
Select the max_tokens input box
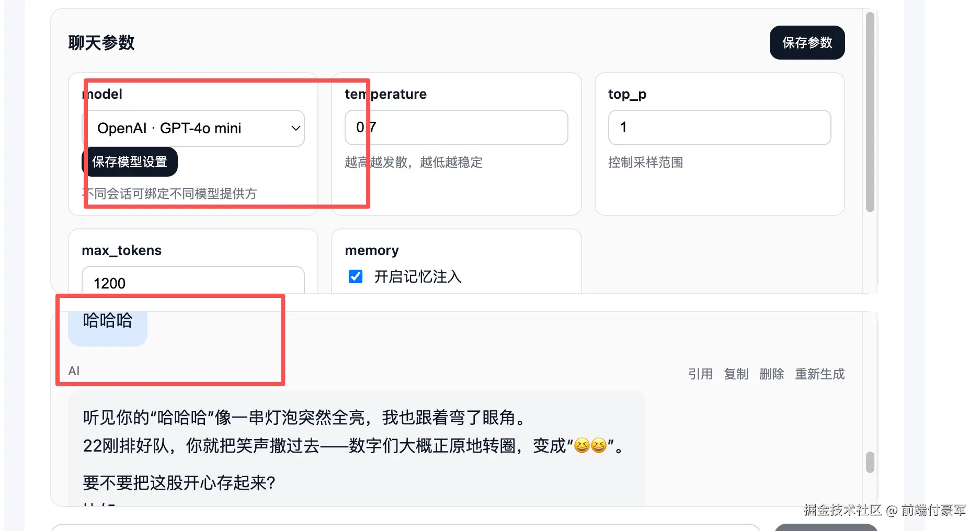193,282
